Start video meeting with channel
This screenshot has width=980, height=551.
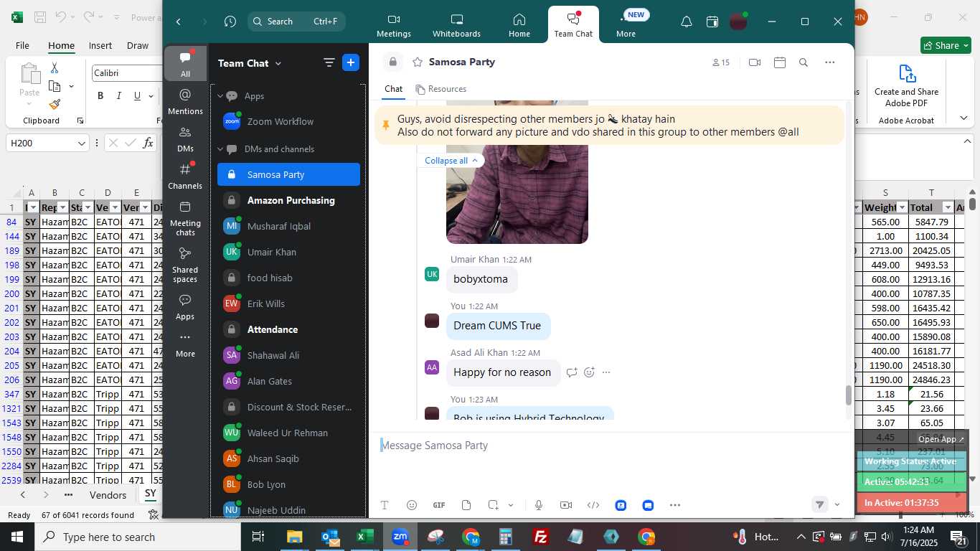click(x=754, y=62)
